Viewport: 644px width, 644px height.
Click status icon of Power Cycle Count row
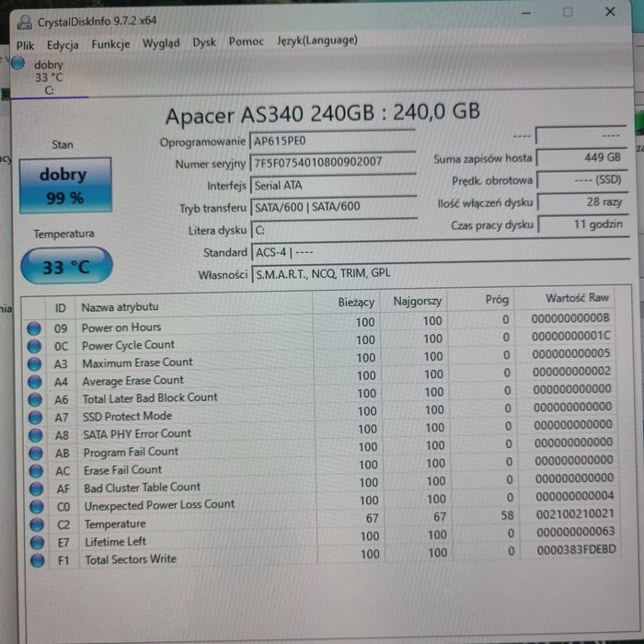[x=35, y=346]
